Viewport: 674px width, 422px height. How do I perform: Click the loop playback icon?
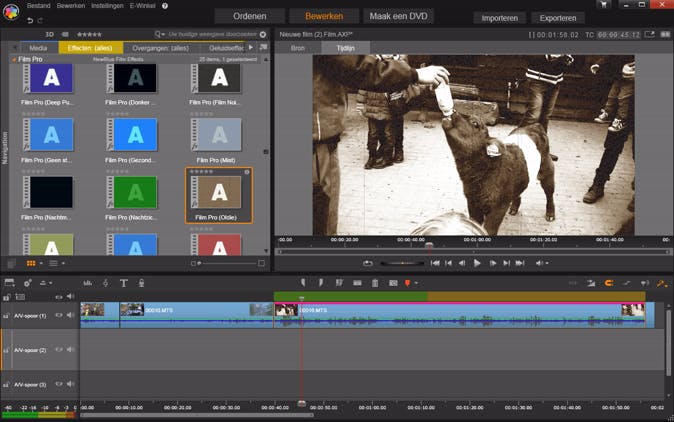click(367, 263)
